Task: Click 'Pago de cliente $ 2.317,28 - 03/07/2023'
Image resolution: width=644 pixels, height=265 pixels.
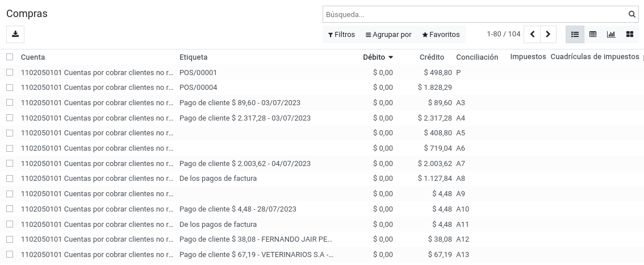Action: point(245,118)
